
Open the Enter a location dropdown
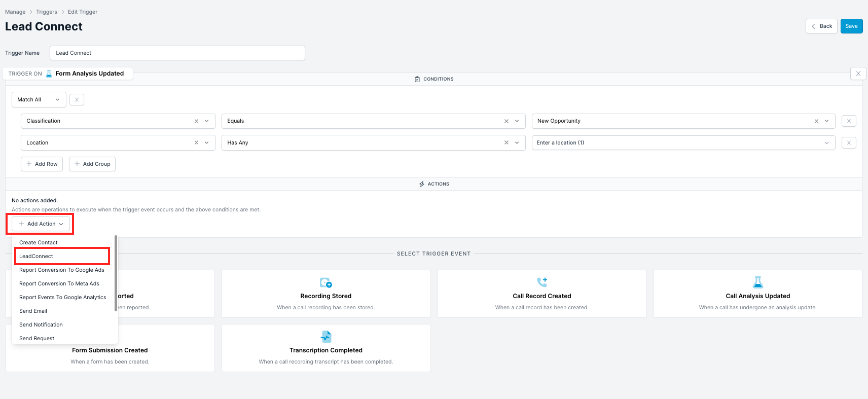[x=683, y=143]
